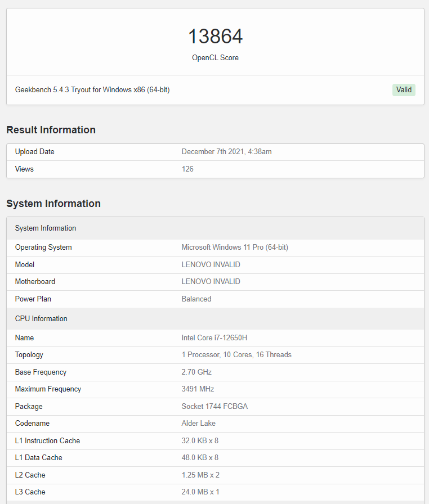
Task: Click the LENOVO INVALID value in Model row
Action: (211, 264)
